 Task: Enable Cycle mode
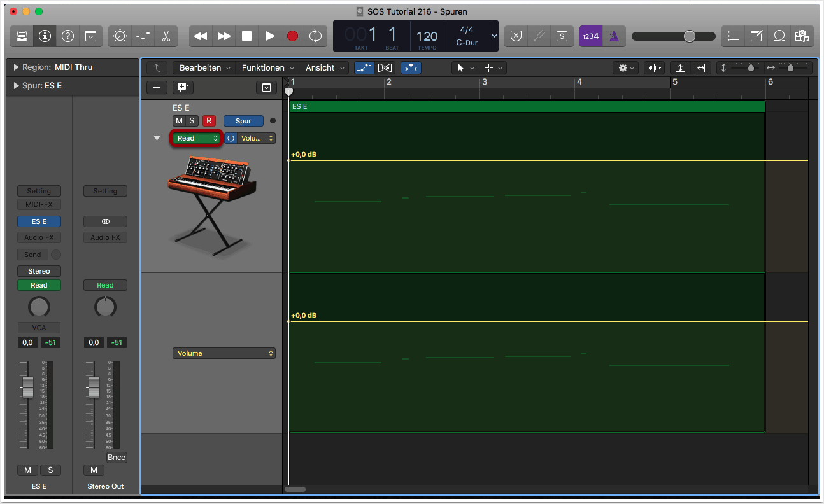(x=315, y=36)
